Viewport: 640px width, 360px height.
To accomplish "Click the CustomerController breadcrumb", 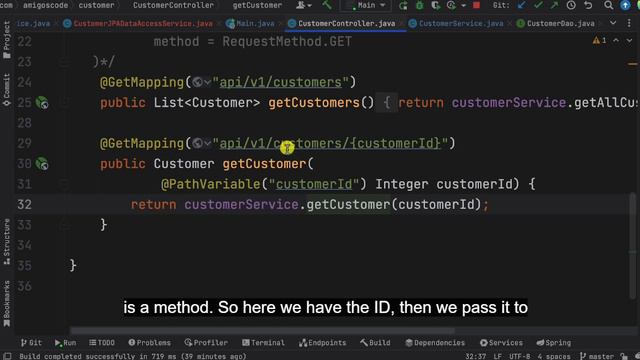I will [x=173, y=5].
